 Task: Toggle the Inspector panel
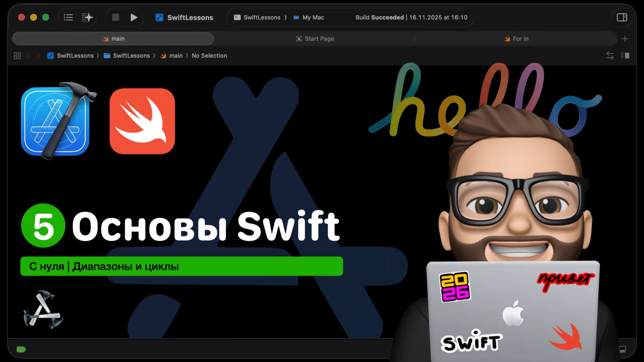click(x=622, y=17)
